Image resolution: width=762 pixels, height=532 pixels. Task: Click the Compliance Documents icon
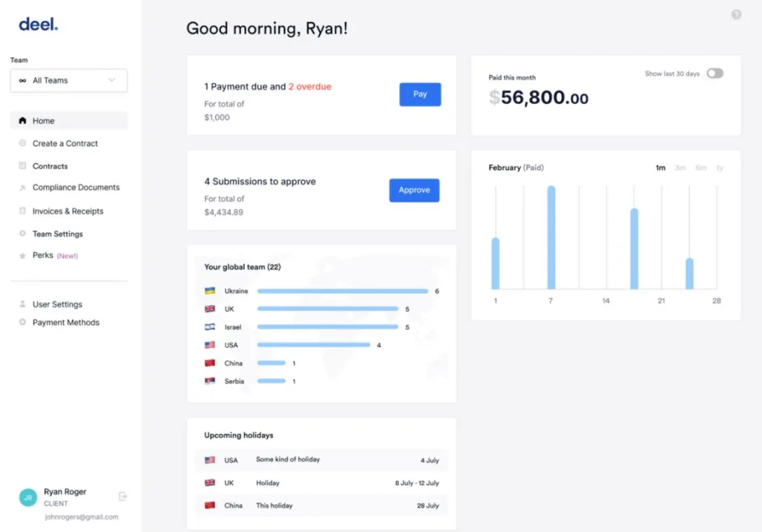(x=22, y=188)
